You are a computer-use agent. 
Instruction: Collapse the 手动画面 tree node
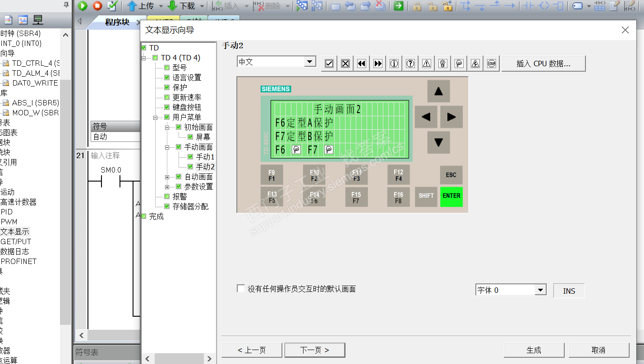(167, 147)
